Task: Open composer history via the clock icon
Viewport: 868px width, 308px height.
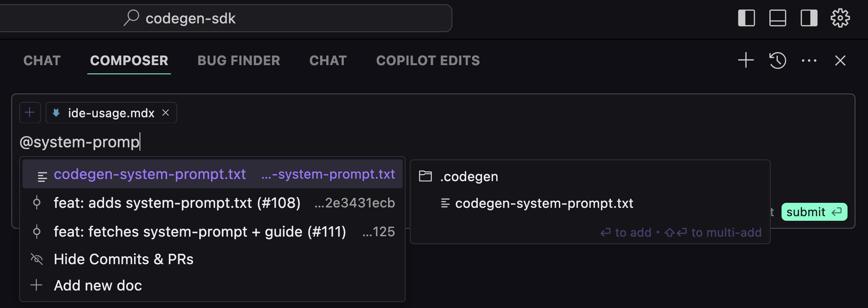Action: (777, 61)
